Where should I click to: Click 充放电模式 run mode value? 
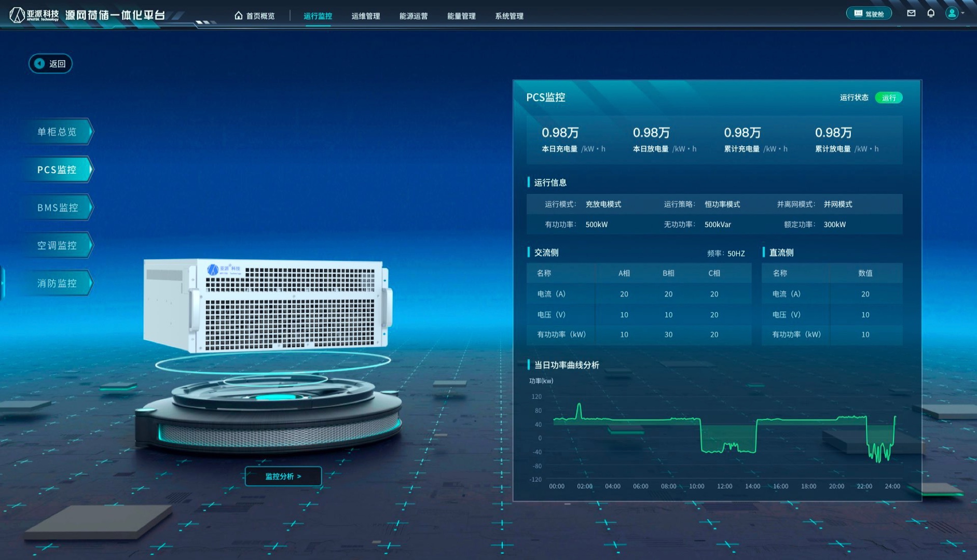603,204
